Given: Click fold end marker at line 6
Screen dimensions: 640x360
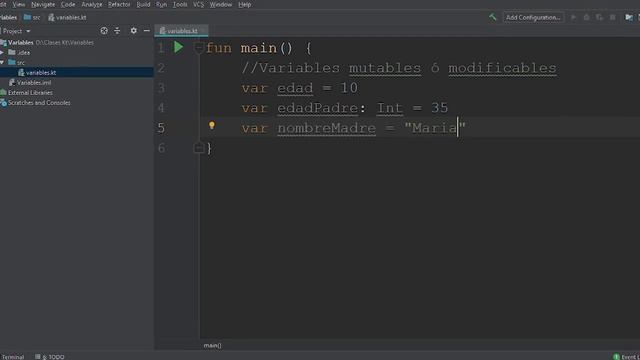Looking at the screenshot, I should (199, 147).
